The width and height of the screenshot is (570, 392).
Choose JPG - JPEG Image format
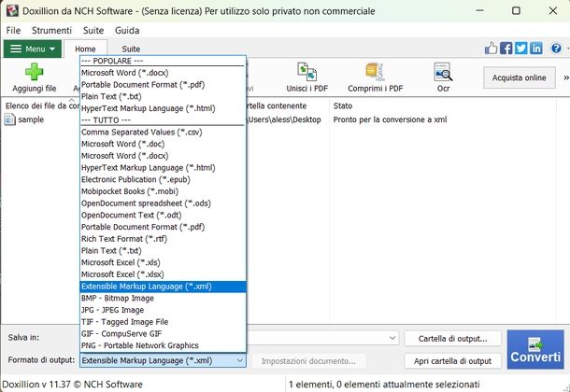click(x=163, y=310)
